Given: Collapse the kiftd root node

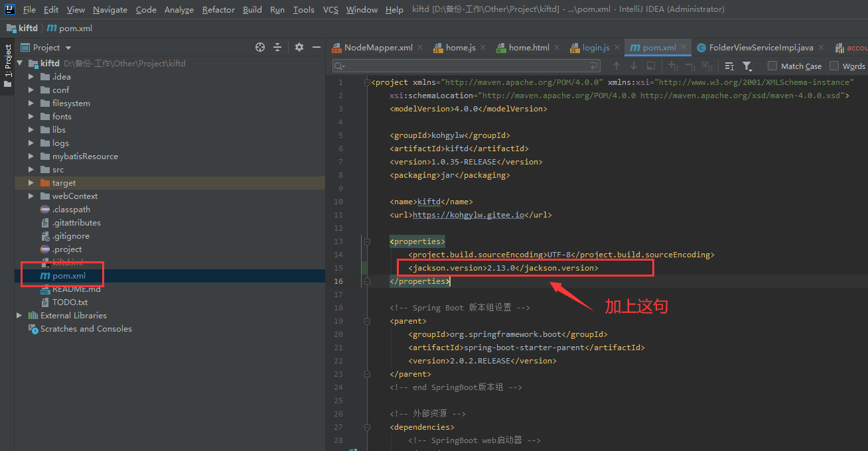Looking at the screenshot, I should coord(20,64).
